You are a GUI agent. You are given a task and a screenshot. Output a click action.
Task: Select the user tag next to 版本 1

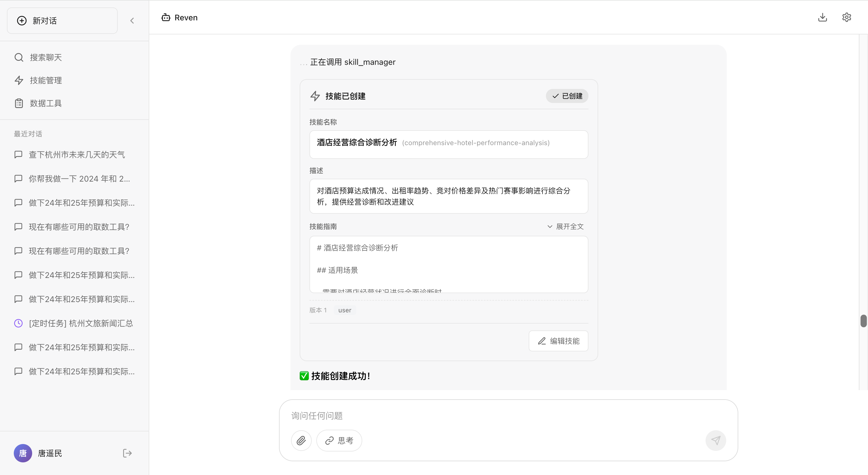(344, 310)
